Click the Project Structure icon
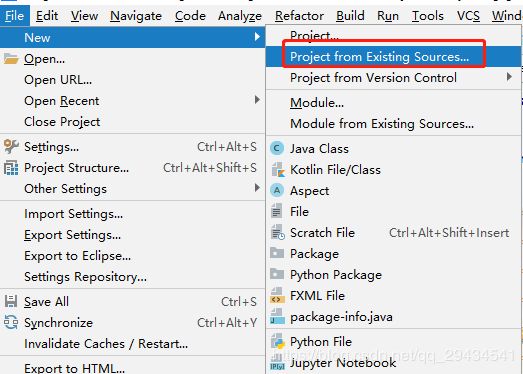The width and height of the screenshot is (523, 374). tap(11, 168)
